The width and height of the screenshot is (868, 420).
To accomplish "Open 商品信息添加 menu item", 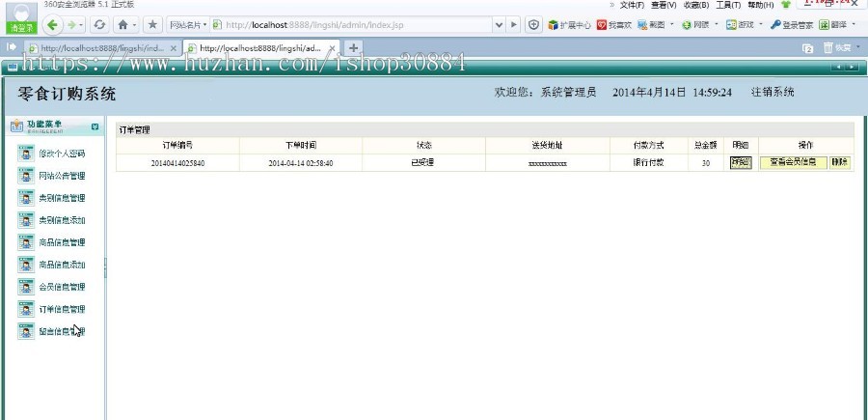I will point(62,265).
